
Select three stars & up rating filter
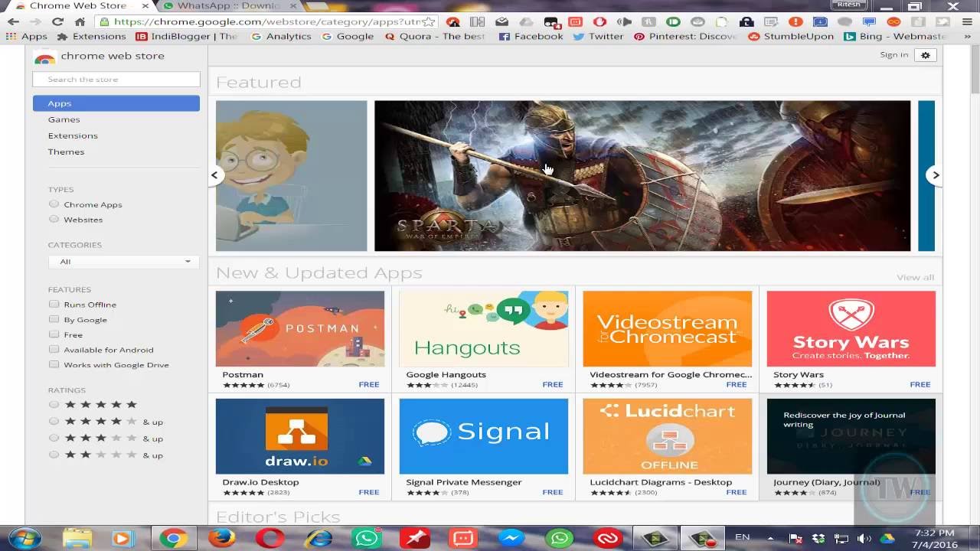click(54, 438)
